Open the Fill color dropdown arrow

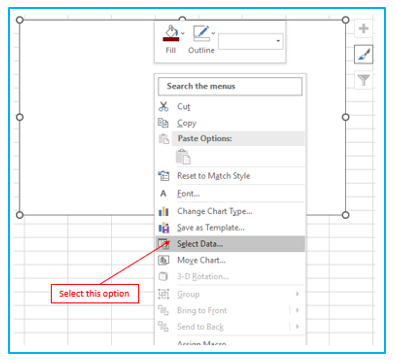click(x=183, y=33)
